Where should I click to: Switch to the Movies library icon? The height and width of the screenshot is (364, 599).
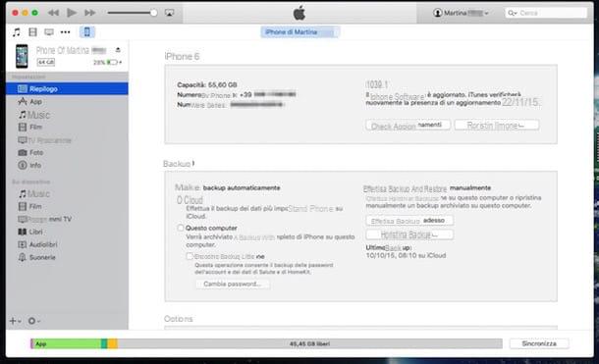(32, 32)
